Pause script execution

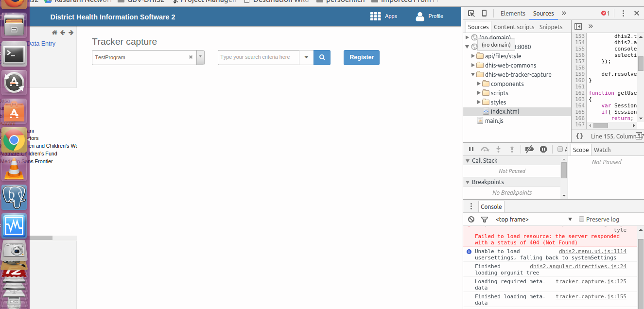coord(471,149)
